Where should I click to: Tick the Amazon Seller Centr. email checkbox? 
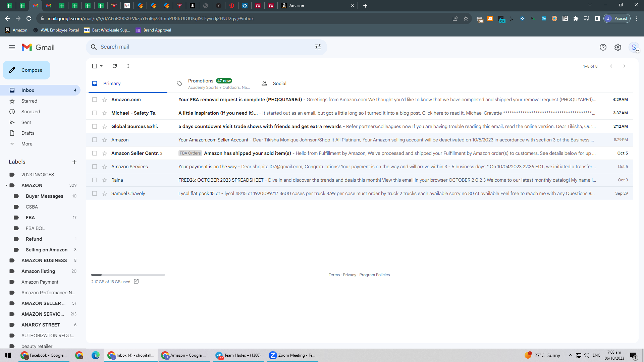coord(95,153)
